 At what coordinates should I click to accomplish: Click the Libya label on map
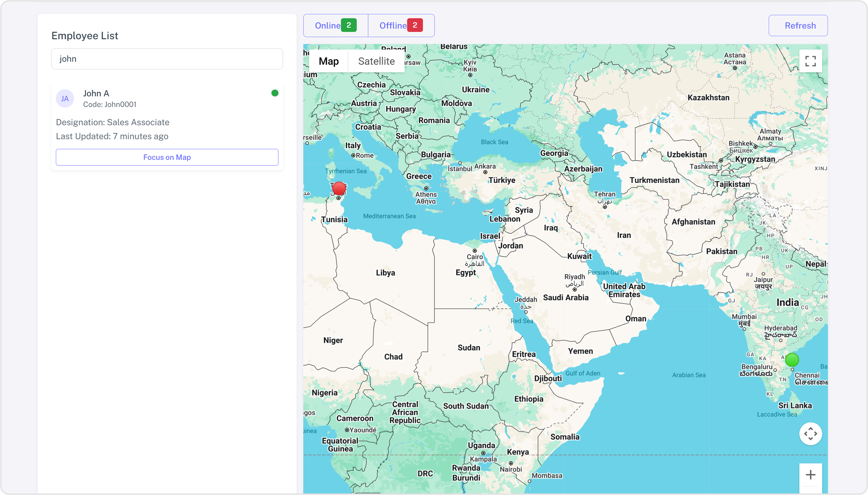coord(385,273)
